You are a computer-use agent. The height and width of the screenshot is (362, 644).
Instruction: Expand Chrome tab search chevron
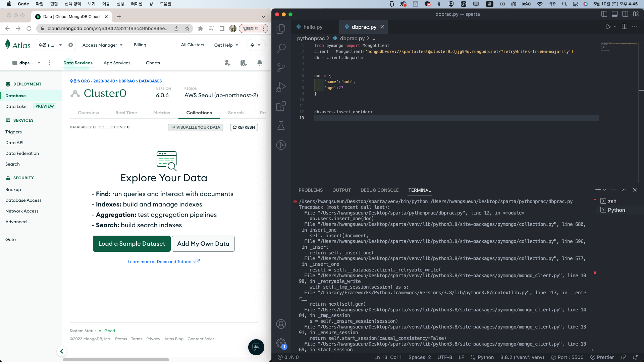[264, 17]
